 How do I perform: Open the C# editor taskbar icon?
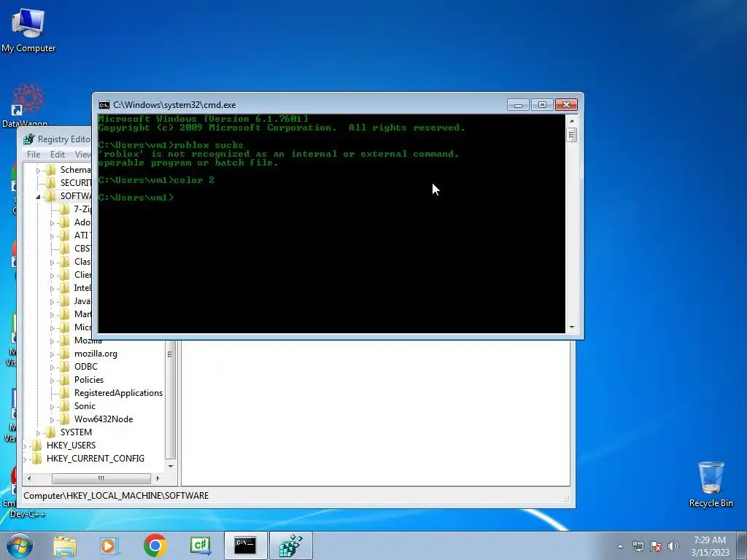point(200,545)
